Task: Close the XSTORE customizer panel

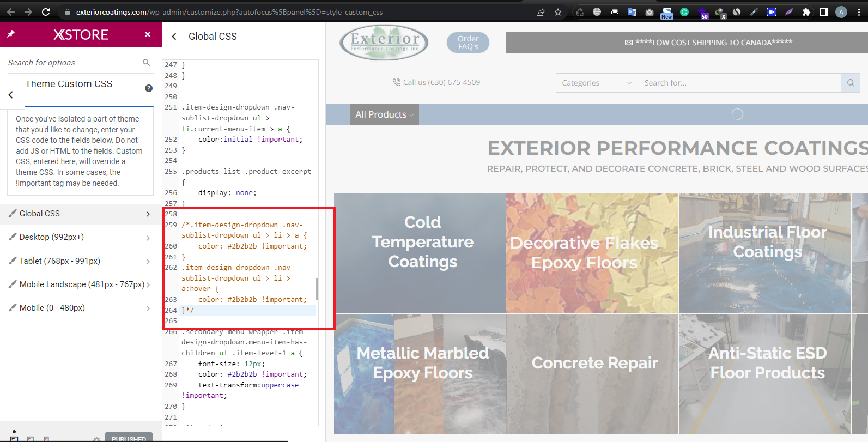Action: [x=148, y=34]
